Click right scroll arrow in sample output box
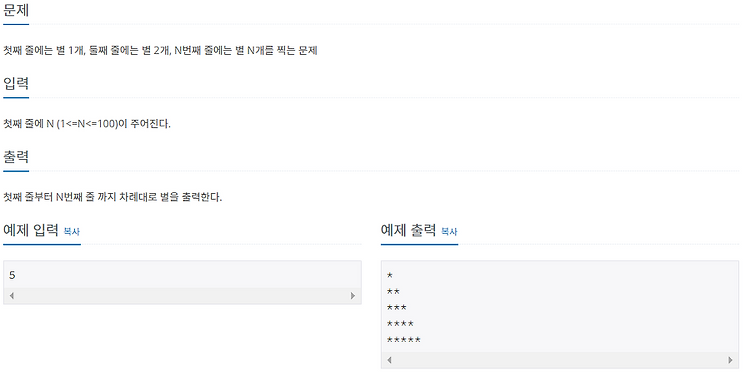This screenshot has width=750, height=381. click(730, 360)
